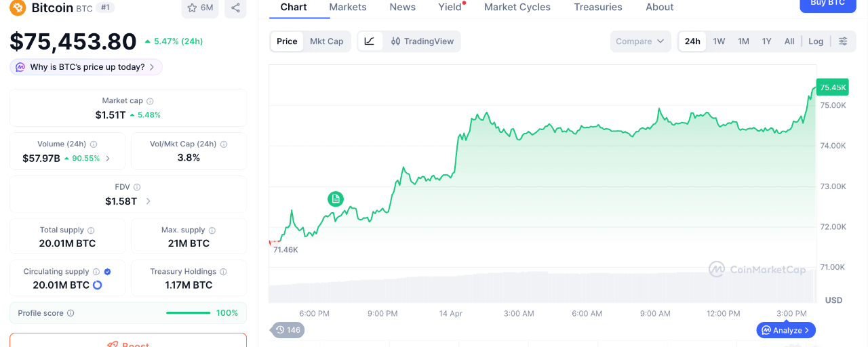Open the chart settings sliders icon
The image size is (868, 347).
click(843, 41)
